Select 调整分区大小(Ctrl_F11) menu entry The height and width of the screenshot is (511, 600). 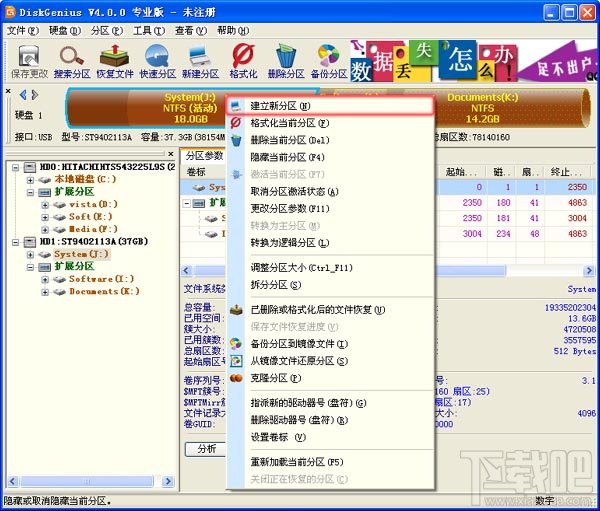click(330, 268)
